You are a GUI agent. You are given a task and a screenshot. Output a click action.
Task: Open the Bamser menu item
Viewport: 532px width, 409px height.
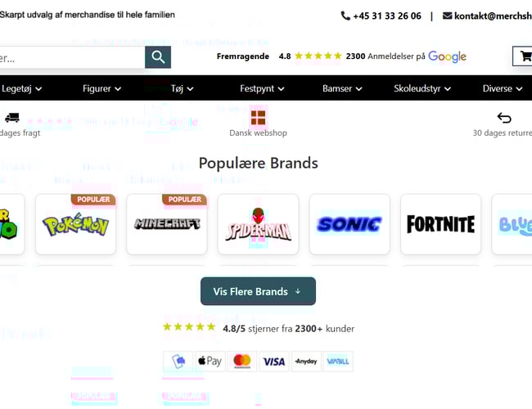click(342, 88)
